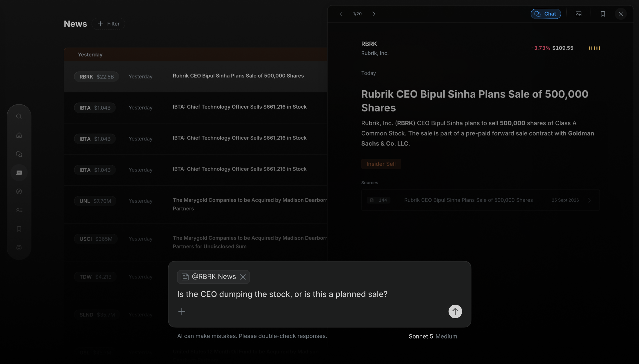Click the SLND ticker chip
Screen dimensions: 639x364
(x=97, y=315)
